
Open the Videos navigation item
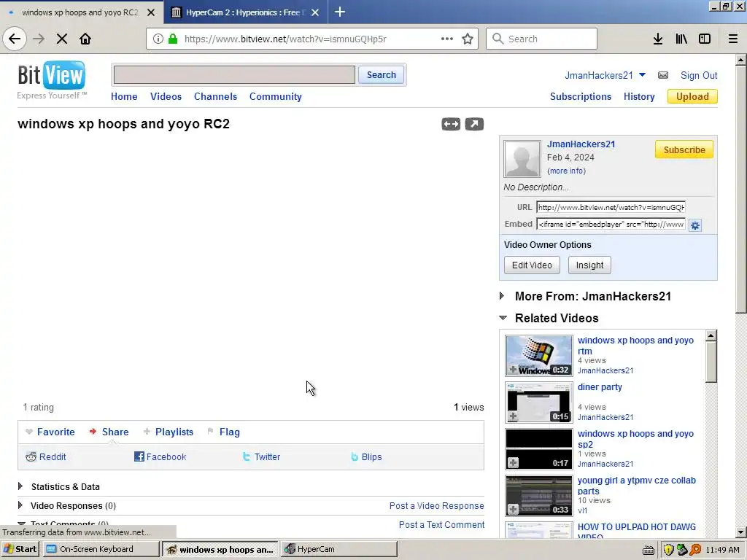[x=166, y=96]
